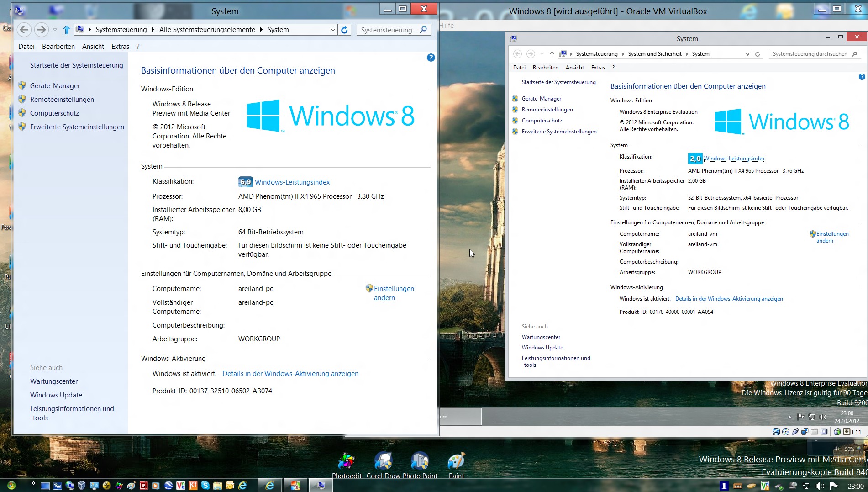Open the Photo Paint desktop shortcut
This screenshot has height=492, width=868.
coord(420,465)
